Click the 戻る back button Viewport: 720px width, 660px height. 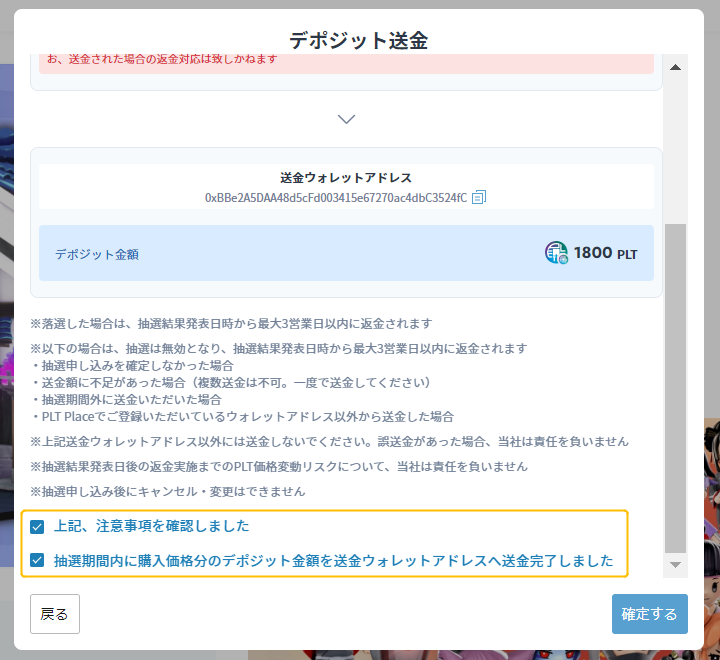click(x=55, y=614)
